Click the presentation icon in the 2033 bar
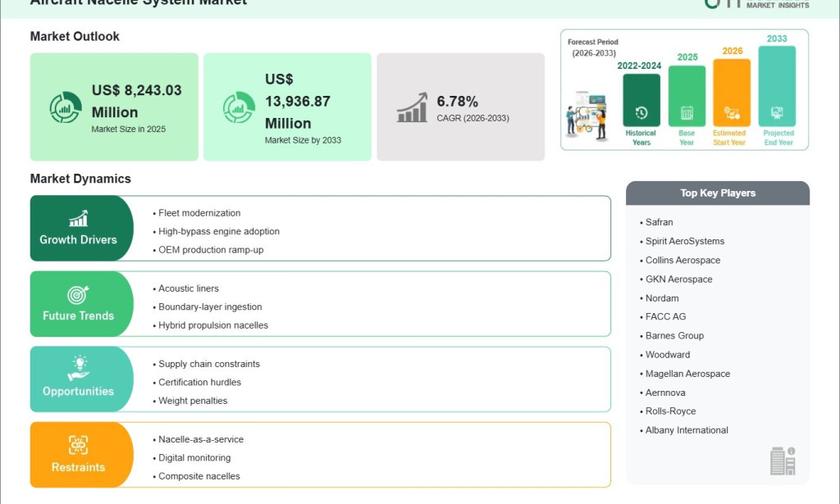Viewport: 840px width, 504px height. (x=777, y=113)
